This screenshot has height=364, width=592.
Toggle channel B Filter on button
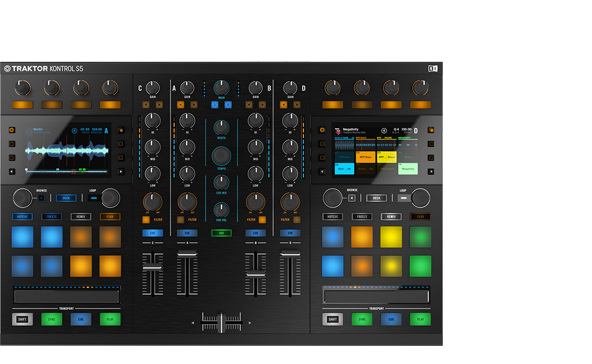262,220
